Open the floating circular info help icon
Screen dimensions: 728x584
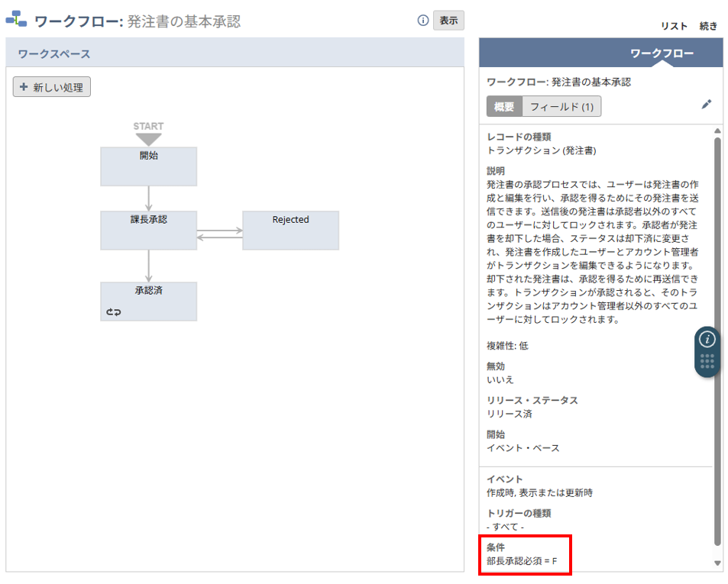[707, 339]
